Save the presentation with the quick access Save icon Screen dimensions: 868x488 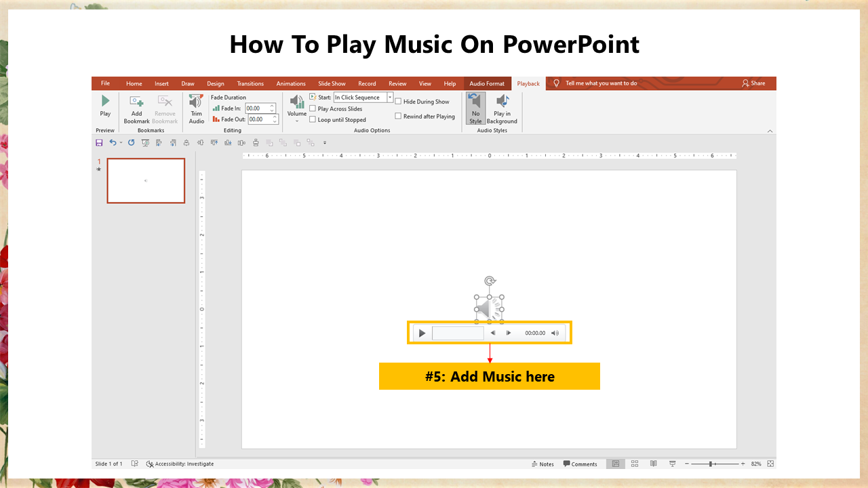point(99,142)
